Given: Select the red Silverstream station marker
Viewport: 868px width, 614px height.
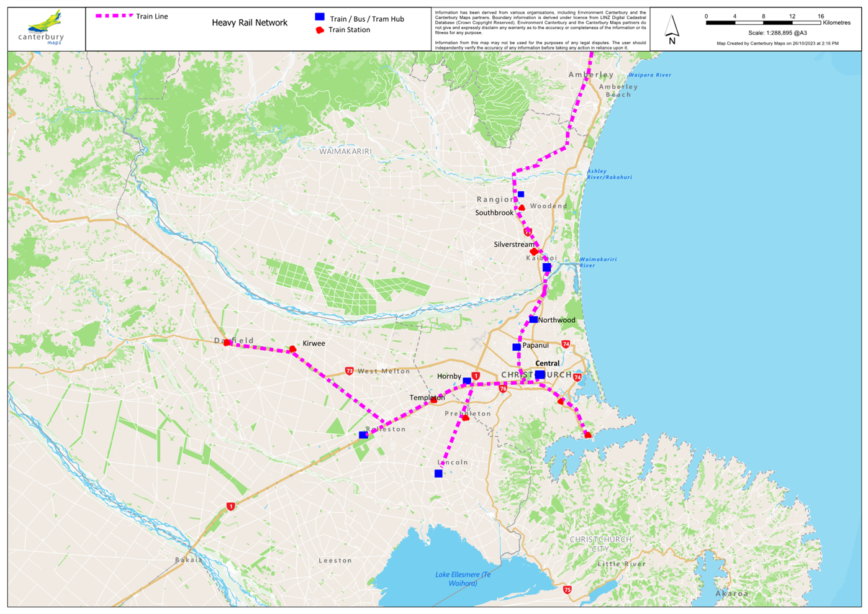Looking at the screenshot, I should tap(533, 251).
